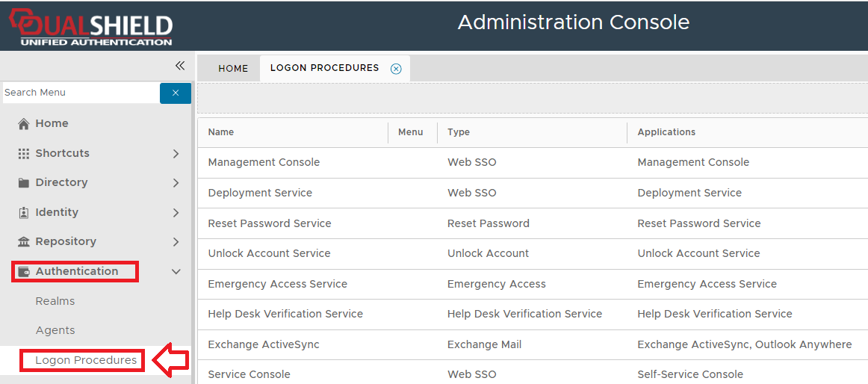Screen dimensions: 868x384
Task: Click the Authentication wallet icon
Action: coord(24,271)
